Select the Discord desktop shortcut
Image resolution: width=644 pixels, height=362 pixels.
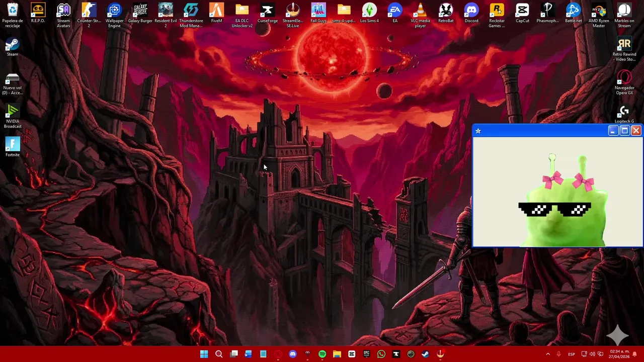click(471, 13)
